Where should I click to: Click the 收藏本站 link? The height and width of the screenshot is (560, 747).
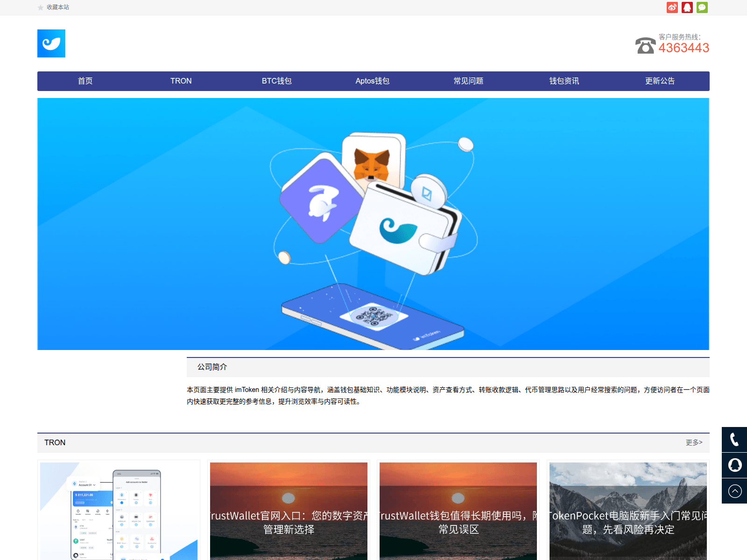tap(58, 7)
